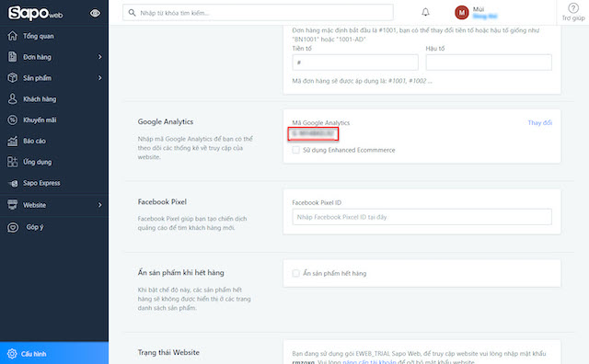
Task: Click the Sản phẩm box icon
Action: 12,78
